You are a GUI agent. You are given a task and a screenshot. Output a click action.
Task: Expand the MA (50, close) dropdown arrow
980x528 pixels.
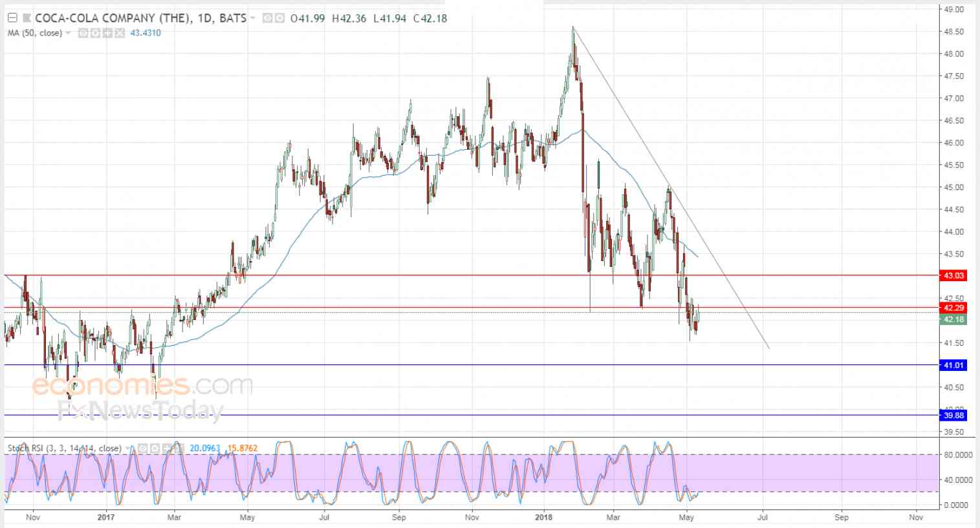pyautogui.click(x=68, y=33)
